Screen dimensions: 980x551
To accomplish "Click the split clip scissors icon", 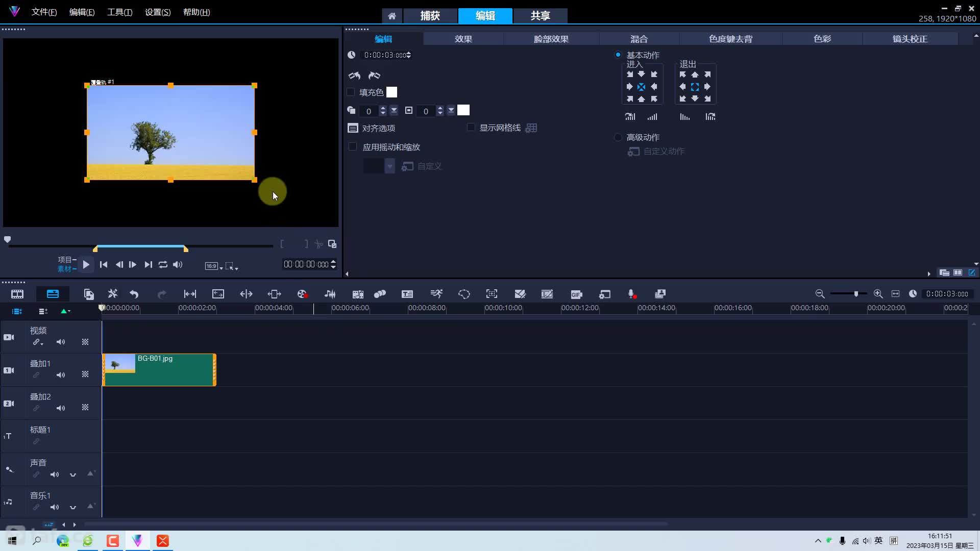I will 318,244.
